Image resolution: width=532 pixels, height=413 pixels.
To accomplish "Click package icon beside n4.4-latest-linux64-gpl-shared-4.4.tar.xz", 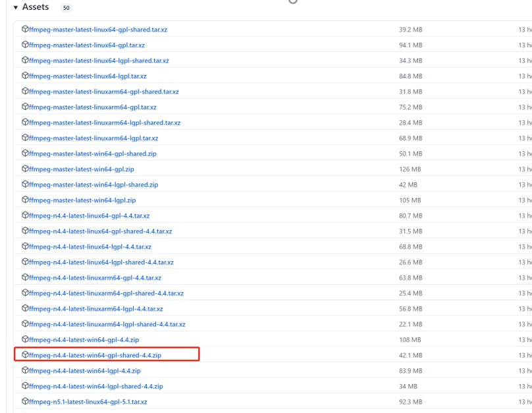I will pyautogui.click(x=25, y=231).
